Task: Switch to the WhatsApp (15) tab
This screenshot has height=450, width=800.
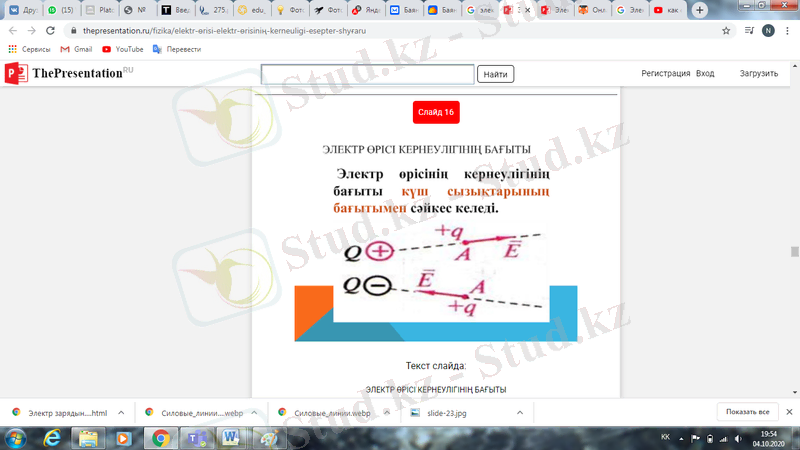Action: coord(60,10)
